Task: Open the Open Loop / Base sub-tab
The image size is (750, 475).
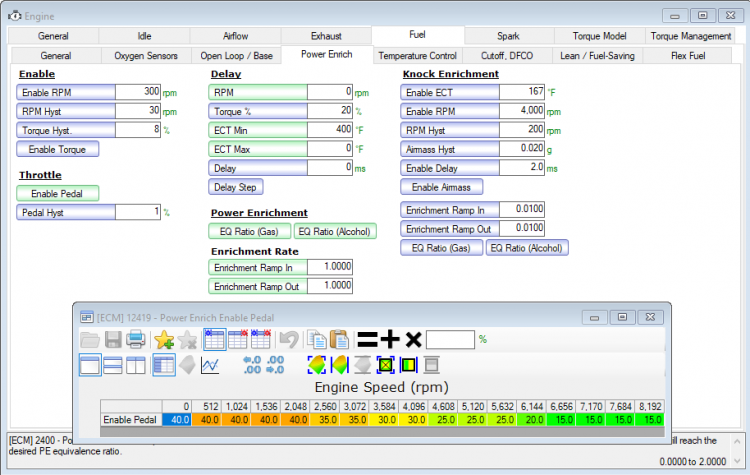Action: coord(236,55)
